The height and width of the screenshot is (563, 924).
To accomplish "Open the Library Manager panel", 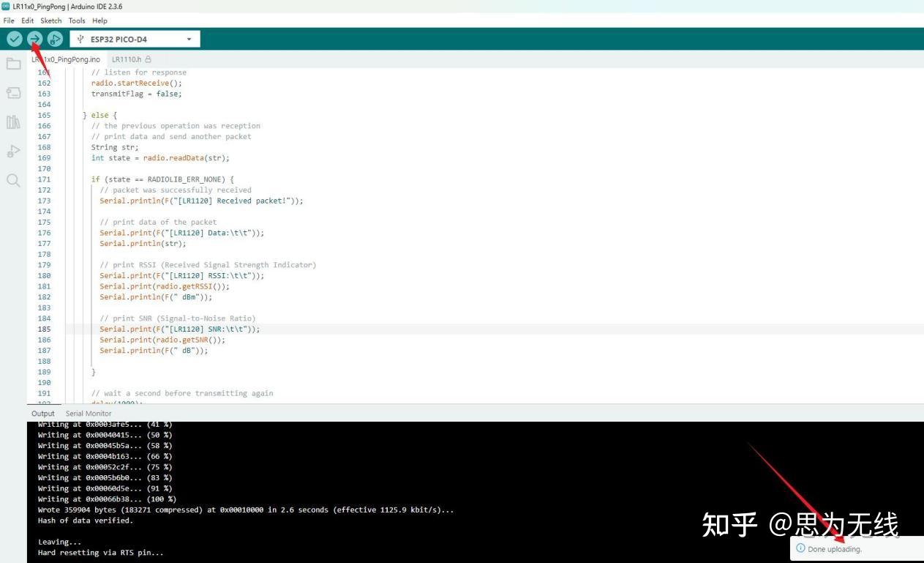I will [x=13, y=122].
